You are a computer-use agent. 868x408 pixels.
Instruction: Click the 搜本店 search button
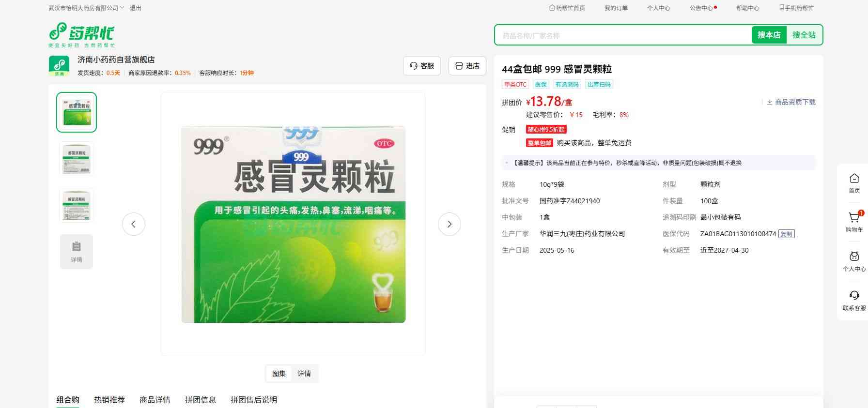pos(769,35)
